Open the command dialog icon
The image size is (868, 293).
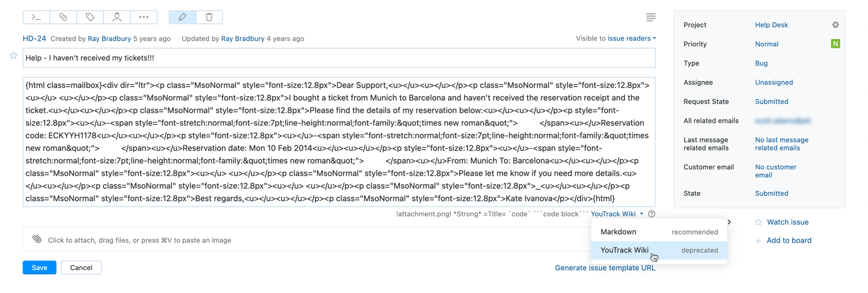pos(37,17)
